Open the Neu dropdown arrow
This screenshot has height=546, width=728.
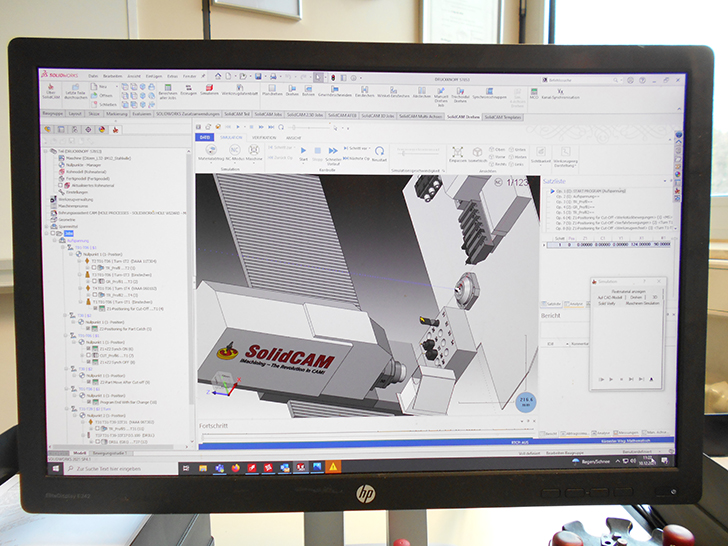[116, 87]
